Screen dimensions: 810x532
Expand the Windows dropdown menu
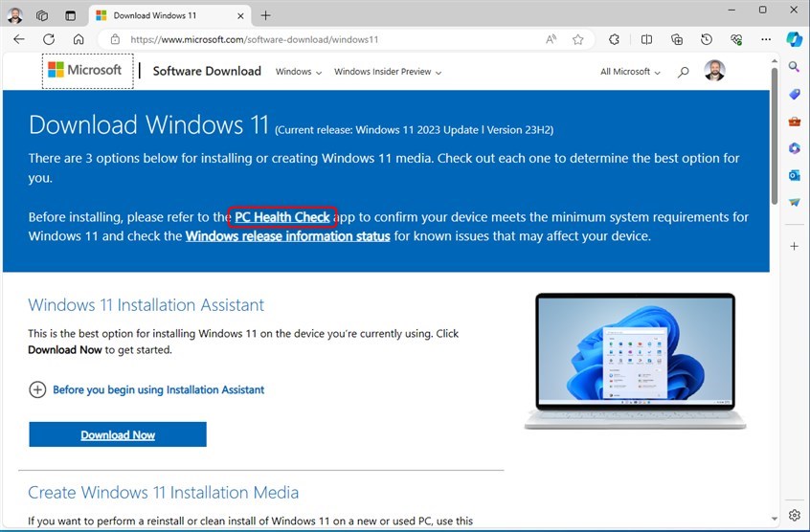(x=299, y=72)
